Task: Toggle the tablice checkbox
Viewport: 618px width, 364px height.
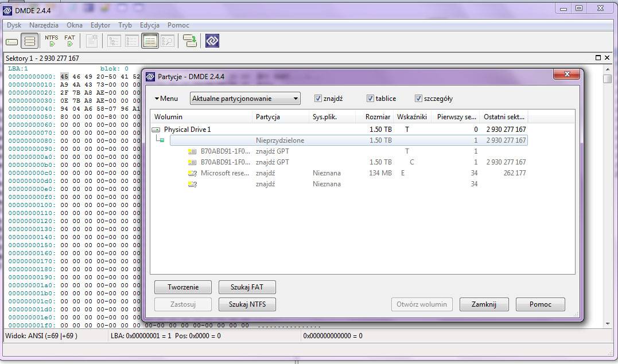Action: tap(370, 99)
